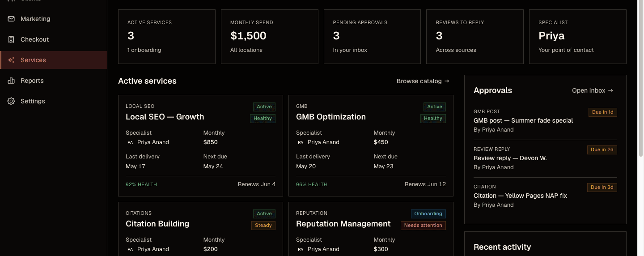This screenshot has width=644, height=256.
Task: Click the Open inbox link
Action: [593, 90]
